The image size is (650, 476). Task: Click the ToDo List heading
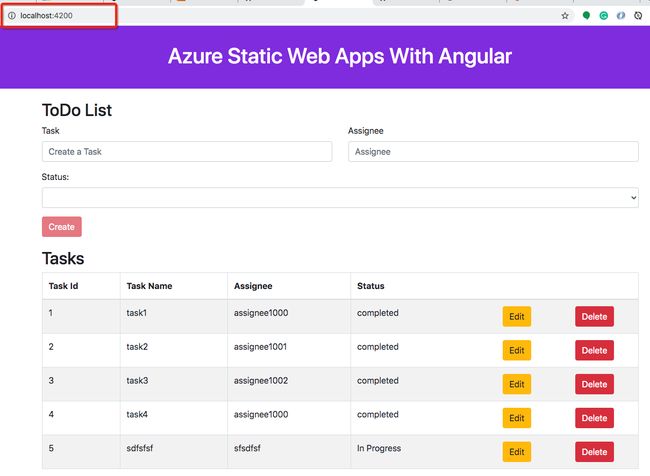pyautogui.click(x=77, y=110)
